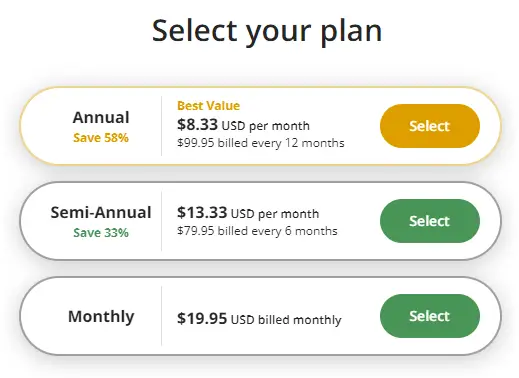Click the 'USD billed monthly' text
The height and width of the screenshot is (378, 519).
tap(286, 320)
